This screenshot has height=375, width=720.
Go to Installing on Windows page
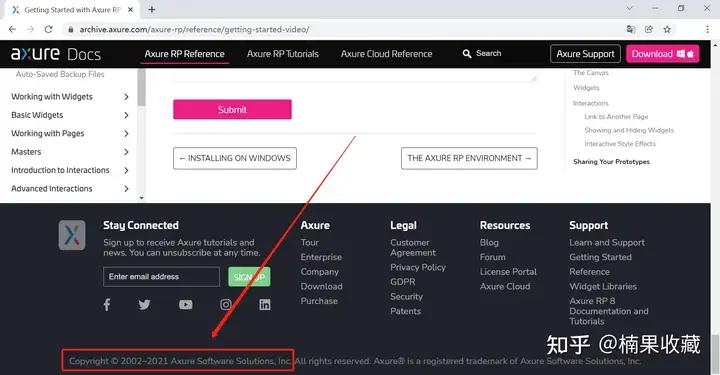click(235, 158)
